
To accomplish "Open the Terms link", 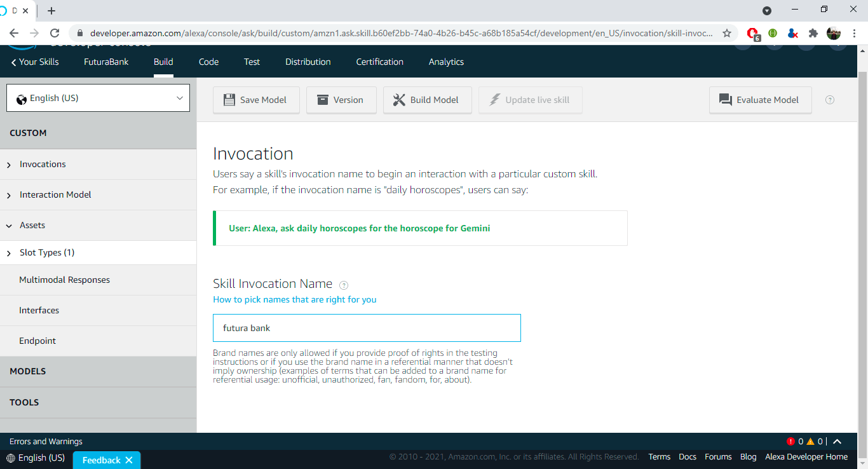I will coord(659,457).
